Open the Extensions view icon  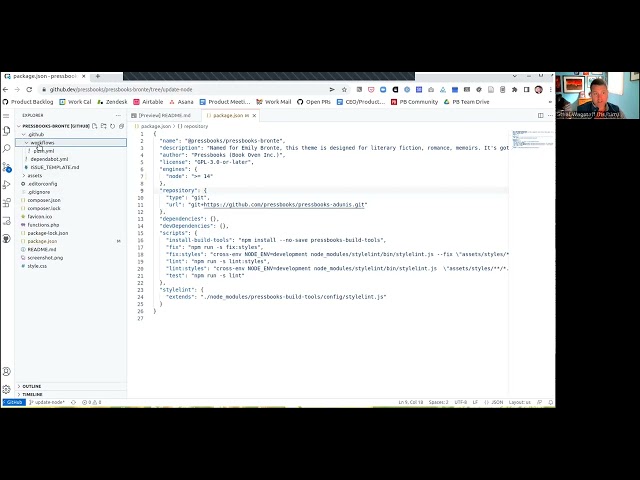[7, 202]
